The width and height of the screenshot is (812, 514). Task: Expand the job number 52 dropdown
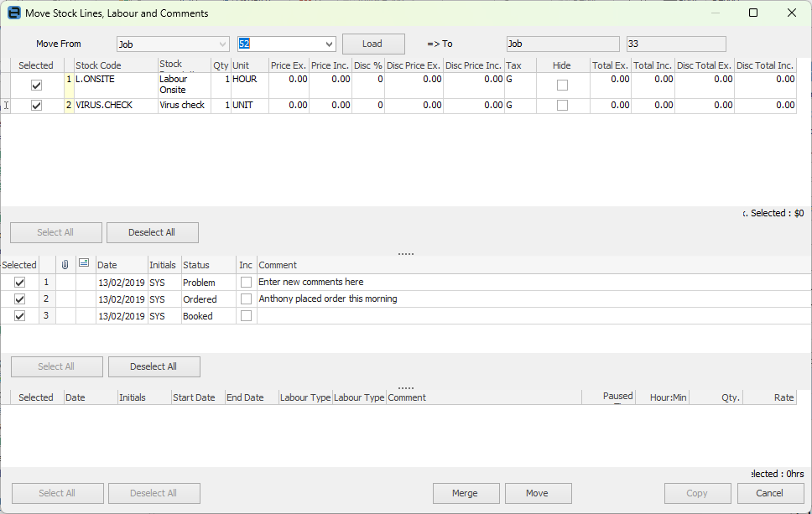pyautogui.click(x=329, y=44)
